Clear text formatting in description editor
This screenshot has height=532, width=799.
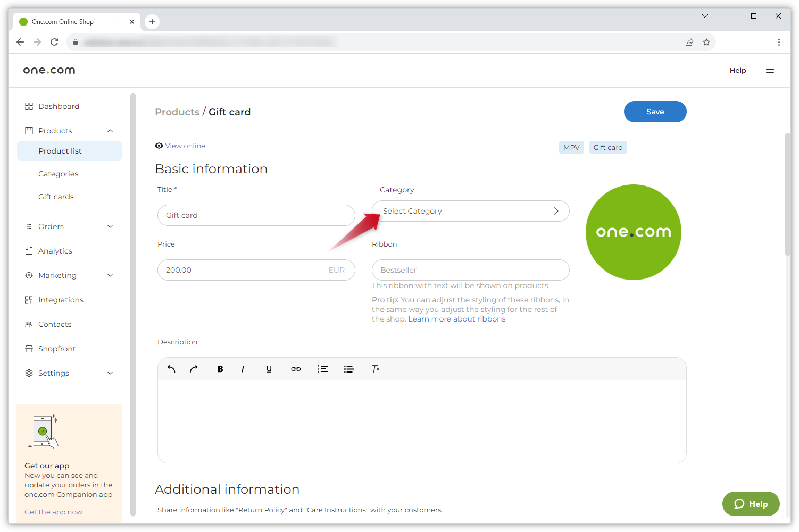pos(376,369)
